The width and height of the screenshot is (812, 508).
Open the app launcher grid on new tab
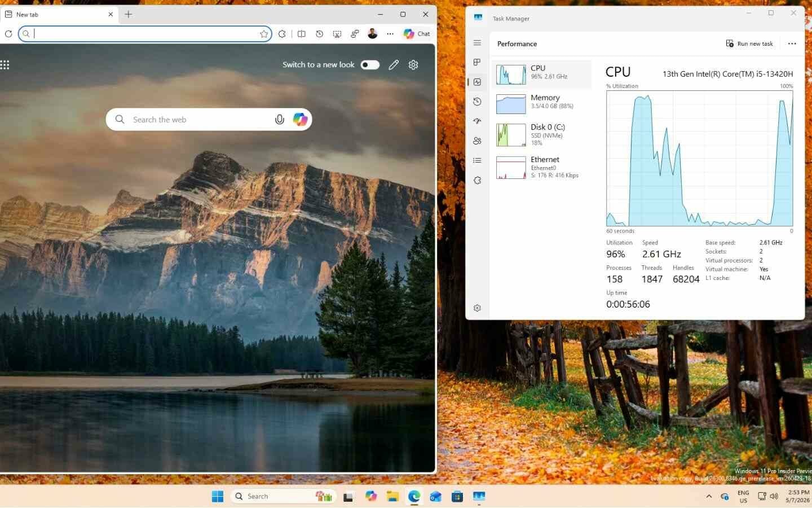point(5,65)
